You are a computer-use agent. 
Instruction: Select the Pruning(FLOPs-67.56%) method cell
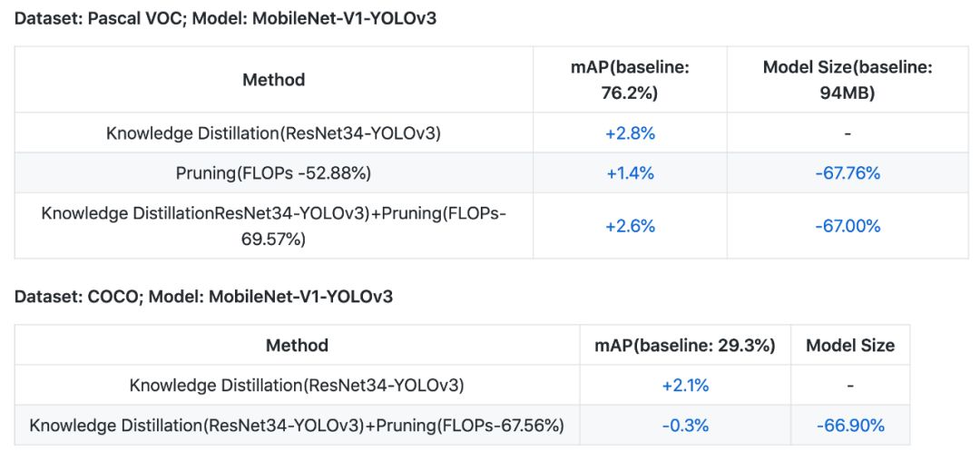[x=297, y=426]
